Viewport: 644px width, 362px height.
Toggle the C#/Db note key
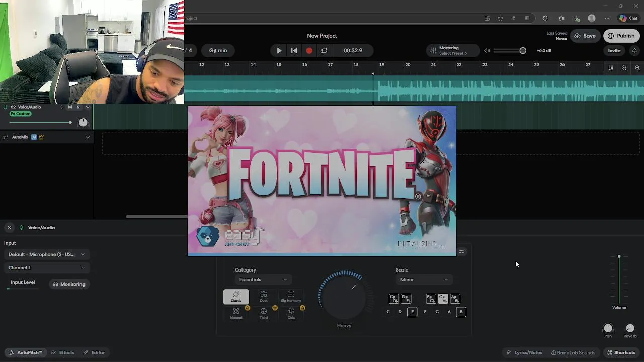394,299
